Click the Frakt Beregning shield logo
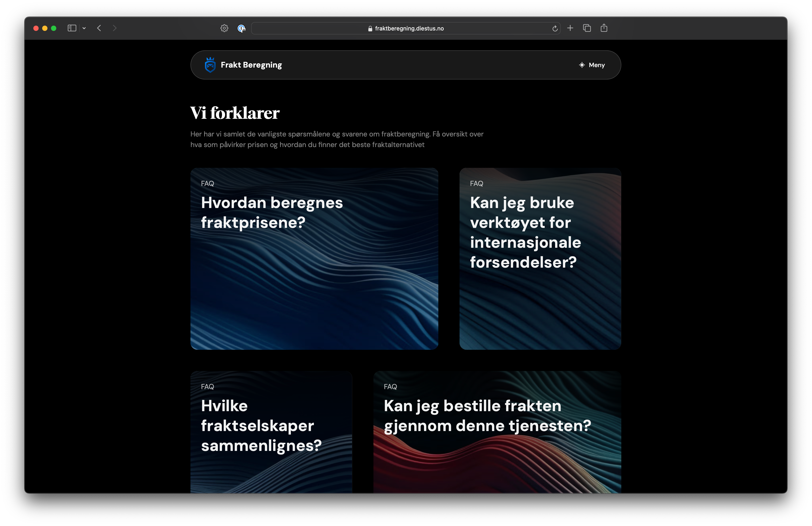The width and height of the screenshot is (812, 526). pyautogui.click(x=210, y=65)
